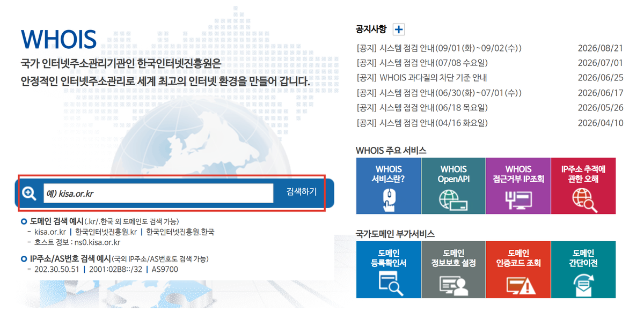Screen dimensions: 644x319
Task: Open more notices with the plus icon
Action: click(x=399, y=29)
